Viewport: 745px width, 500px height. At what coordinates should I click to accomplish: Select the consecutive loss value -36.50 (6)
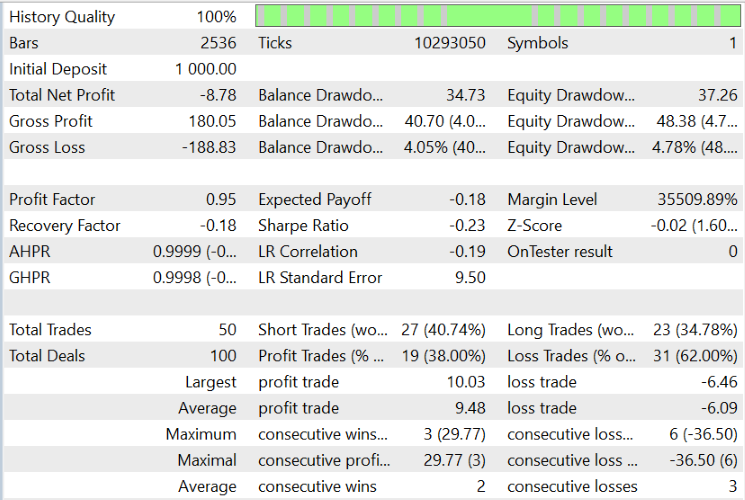coord(703,460)
